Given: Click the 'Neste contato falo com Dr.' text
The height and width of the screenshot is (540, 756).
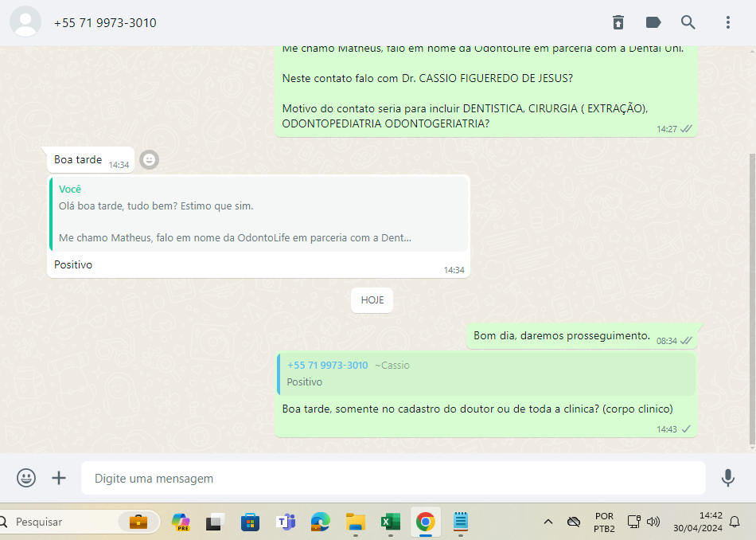Looking at the screenshot, I should coord(427,78).
